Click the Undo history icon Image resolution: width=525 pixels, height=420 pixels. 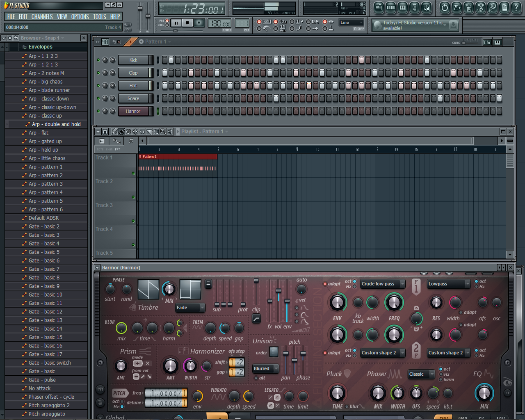pos(445,7)
